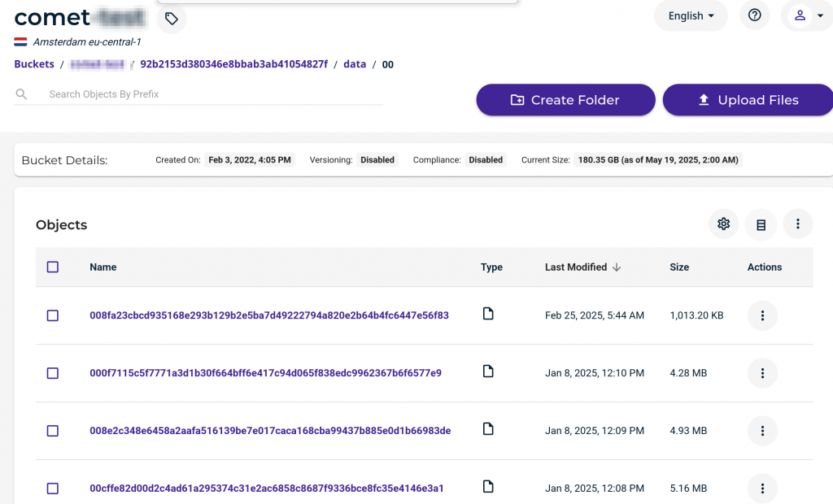Sort by the Last Modified column arrow
The height and width of the screenshot is (504, 833).
[617, 267]
